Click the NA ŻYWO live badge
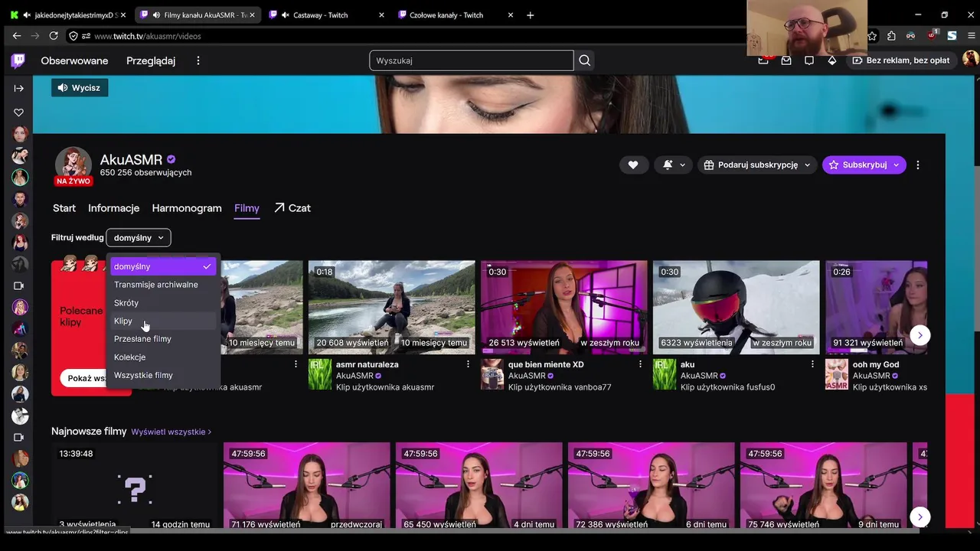 (x=73, y=181)
